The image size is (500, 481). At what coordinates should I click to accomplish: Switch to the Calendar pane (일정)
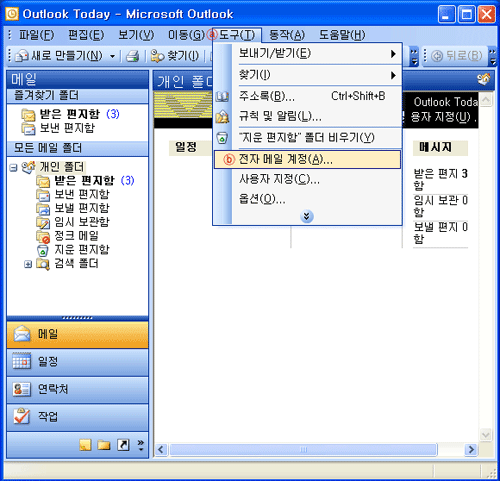pyautogui.click(x=77, y=362)
